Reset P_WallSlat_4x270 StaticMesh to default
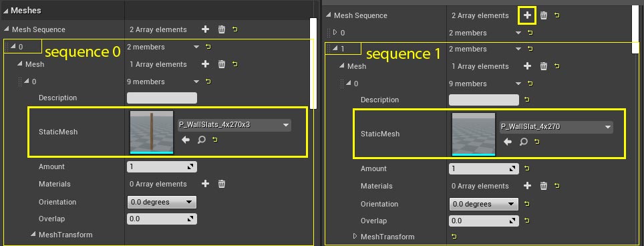The width and height of the screenshot is (644, 246). click(x=537, y=142)
